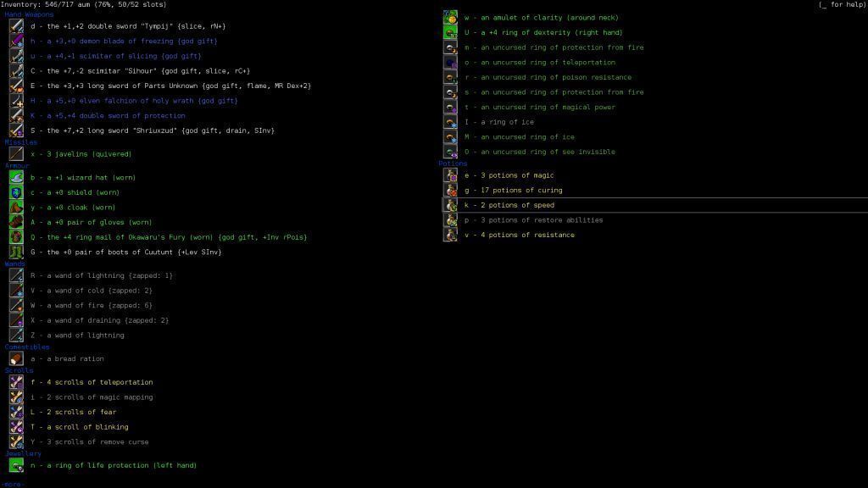Click the Comestibles category header
Viewport: 868px width, 488px height.
(x=27, y=347)
